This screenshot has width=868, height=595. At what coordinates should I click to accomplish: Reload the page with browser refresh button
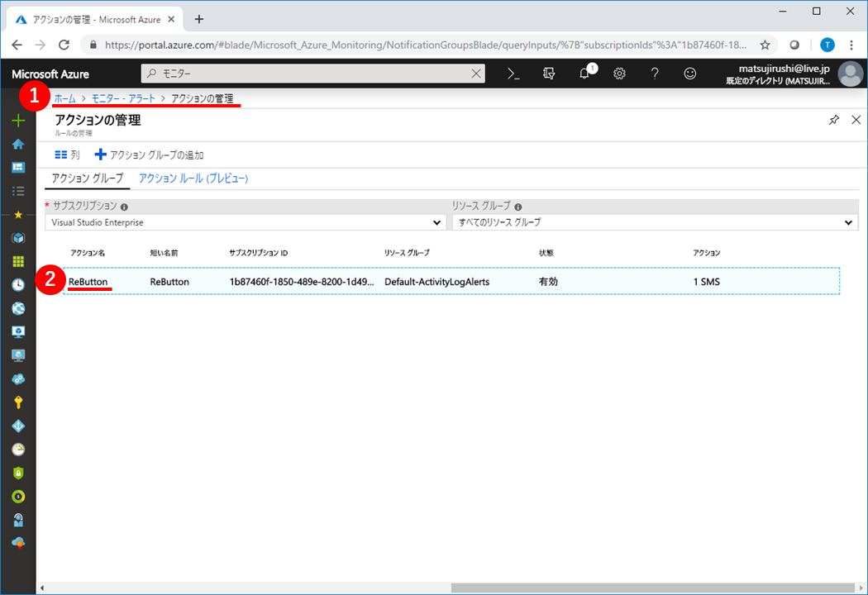(x=64, y=45)
